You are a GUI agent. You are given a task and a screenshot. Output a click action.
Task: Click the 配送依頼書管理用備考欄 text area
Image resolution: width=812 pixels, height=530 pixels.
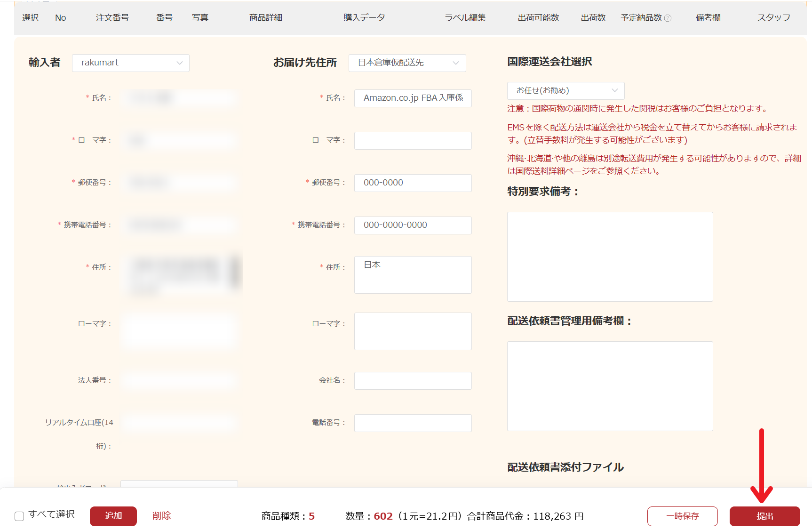click(610, 386)
